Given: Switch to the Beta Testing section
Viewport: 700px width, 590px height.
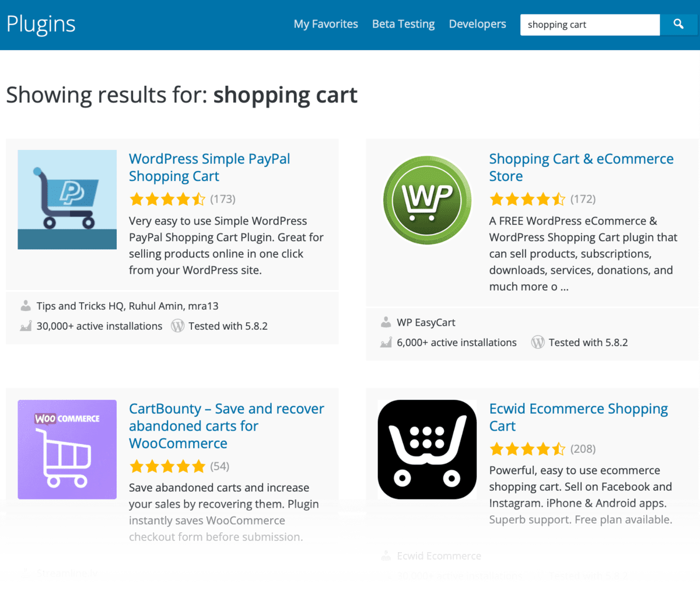Looking at the screenshot, I should click(x=403, y=24).
